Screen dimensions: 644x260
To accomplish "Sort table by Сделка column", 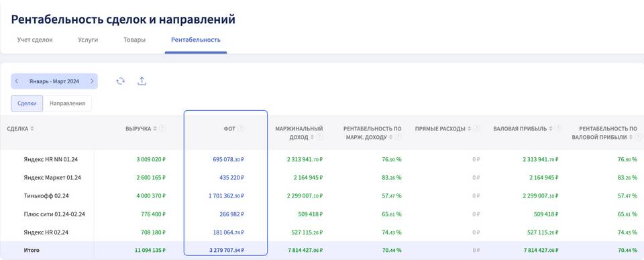I will (32, 129).
